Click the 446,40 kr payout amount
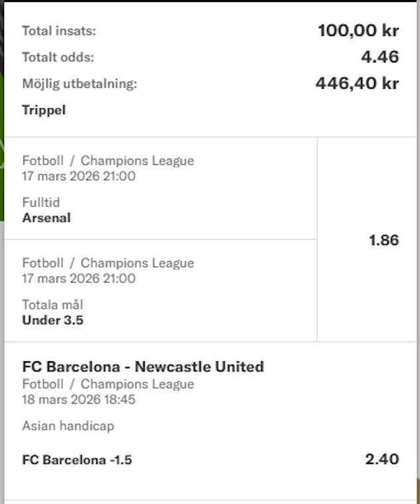 pos(357,84)
